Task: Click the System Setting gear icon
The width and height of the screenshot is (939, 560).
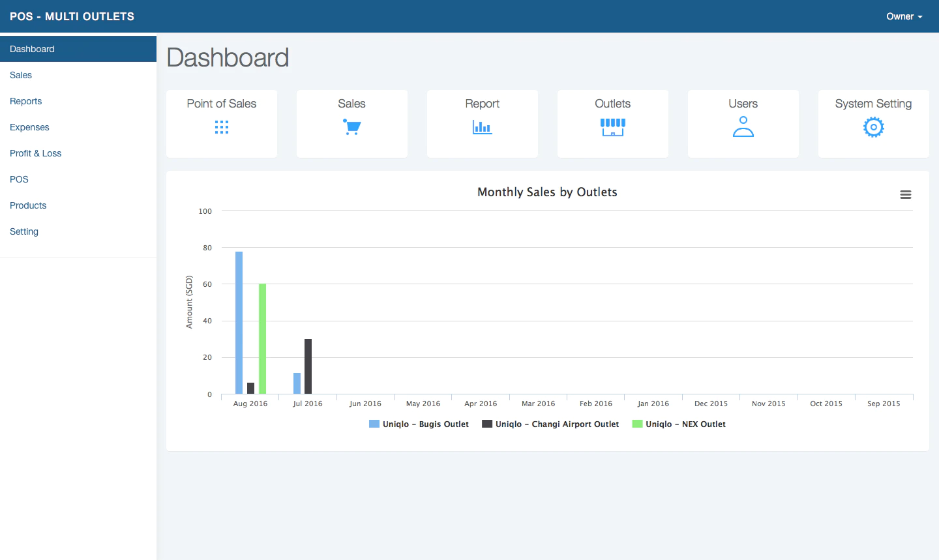Action: pos(874,127)
